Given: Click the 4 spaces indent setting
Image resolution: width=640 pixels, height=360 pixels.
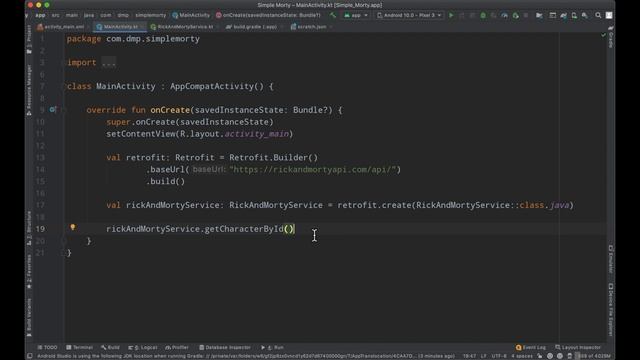Looking at the screenshot, I should (x=522, y=356).
